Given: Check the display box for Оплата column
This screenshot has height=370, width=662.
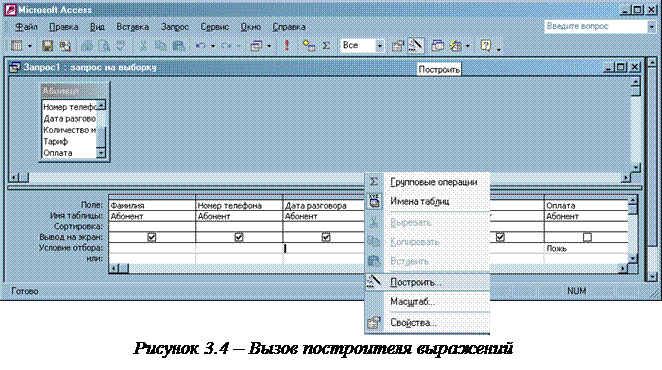Looking at the screenshot, I should click(587, 237).
